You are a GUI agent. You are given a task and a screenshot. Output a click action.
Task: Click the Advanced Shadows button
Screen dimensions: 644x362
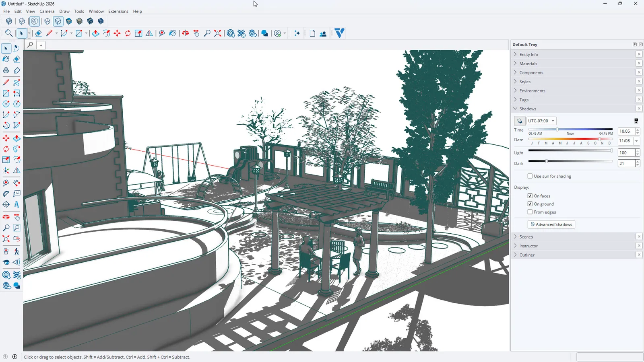pyautogui.click(x=551, y=224)
